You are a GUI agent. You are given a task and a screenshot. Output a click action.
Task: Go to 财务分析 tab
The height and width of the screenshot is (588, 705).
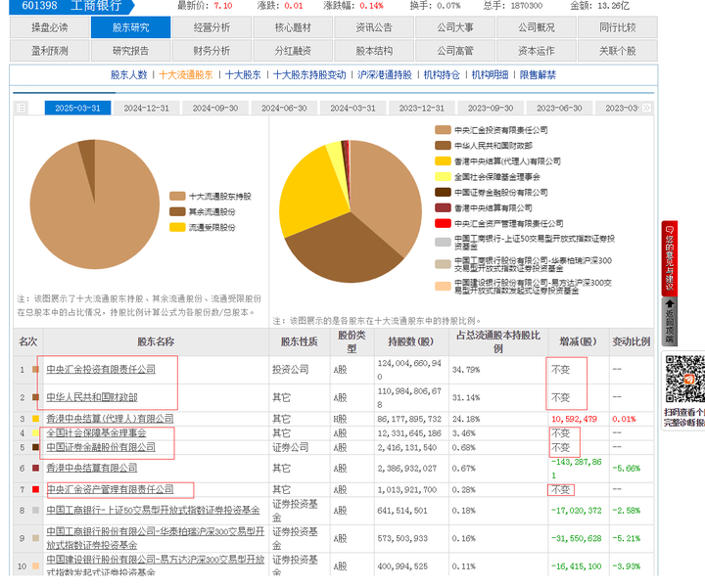(211, 51)
